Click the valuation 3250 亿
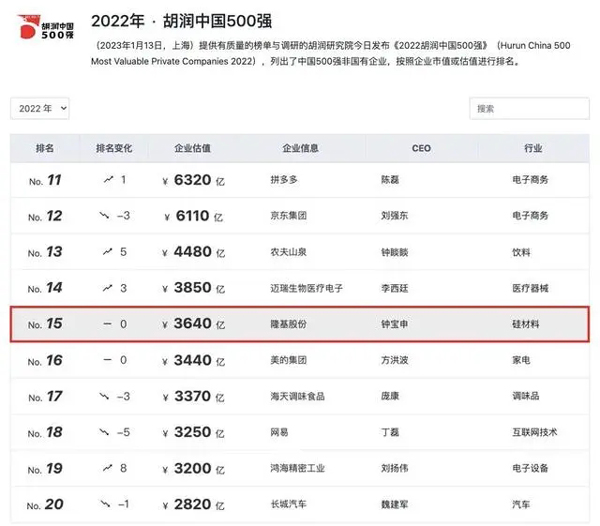 (x=194, y=433)
